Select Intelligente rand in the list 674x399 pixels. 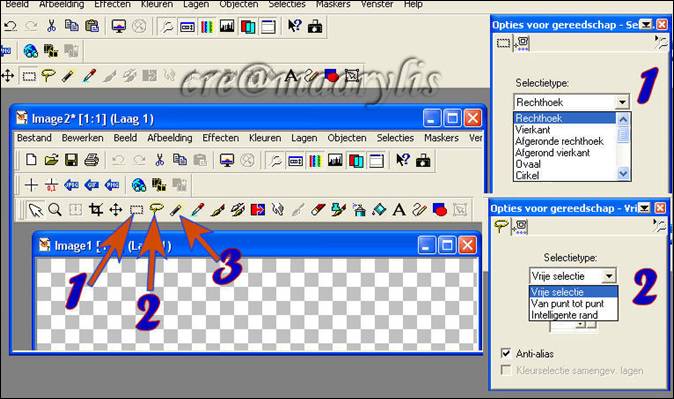(564, 315)
